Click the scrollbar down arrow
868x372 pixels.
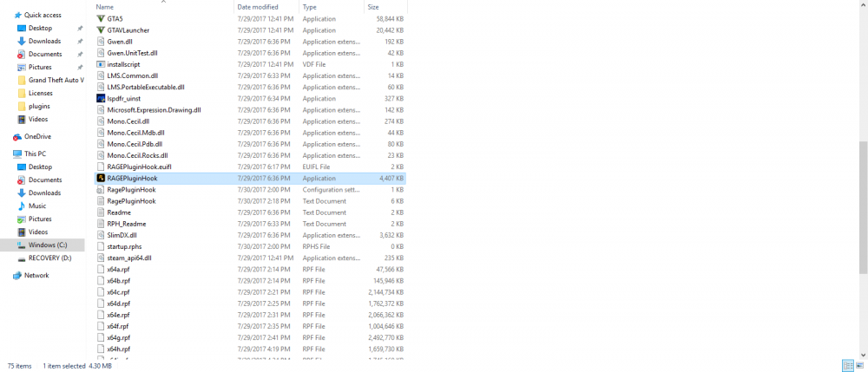tap(863, 354)
